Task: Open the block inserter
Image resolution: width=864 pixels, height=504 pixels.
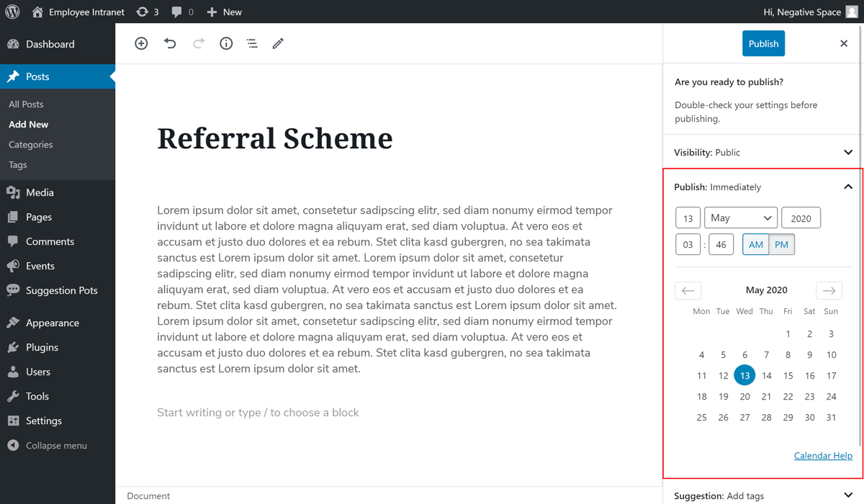Action: 141,43
